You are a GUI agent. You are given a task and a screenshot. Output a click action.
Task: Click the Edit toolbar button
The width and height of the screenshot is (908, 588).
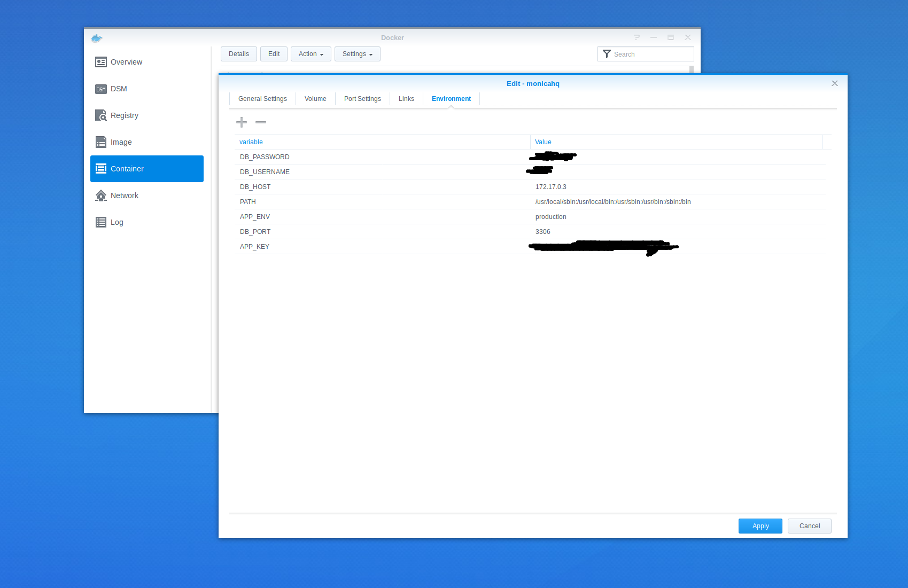click(274, 54)
